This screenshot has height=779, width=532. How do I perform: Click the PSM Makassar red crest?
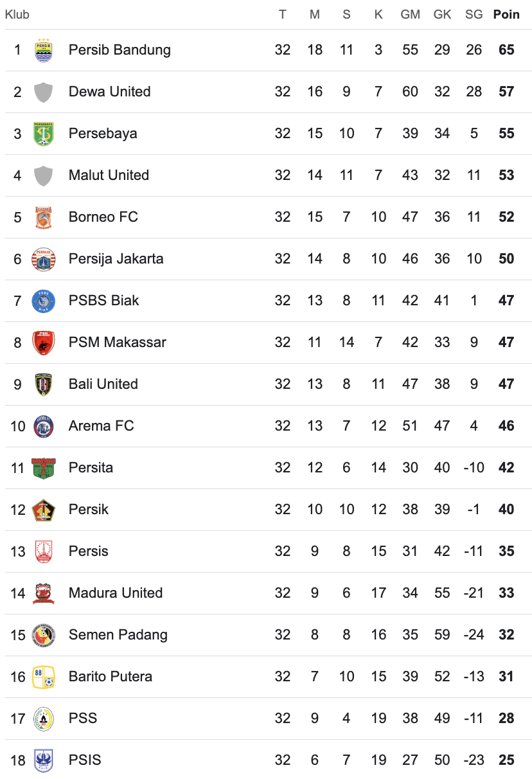[43, 343]
